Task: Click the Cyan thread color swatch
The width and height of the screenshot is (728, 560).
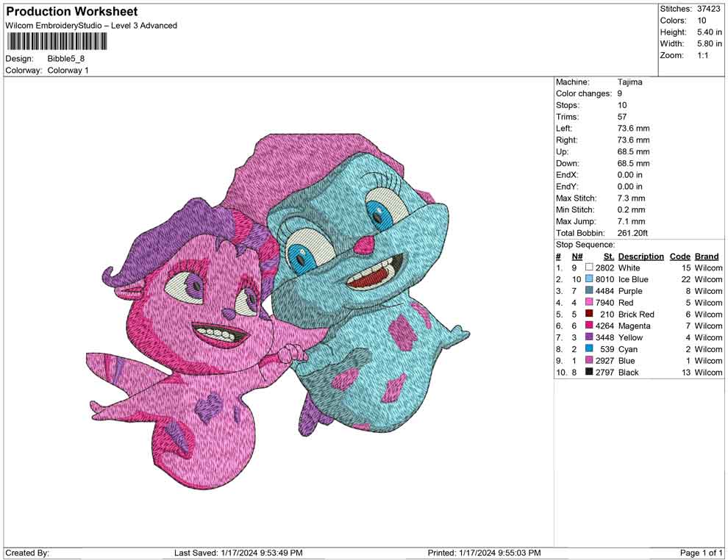Action: pos(589,348)
